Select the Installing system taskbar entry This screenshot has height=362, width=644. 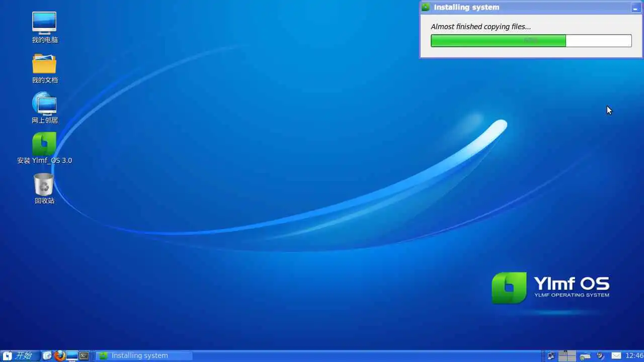pyautogui.click(x=144, y=355)
